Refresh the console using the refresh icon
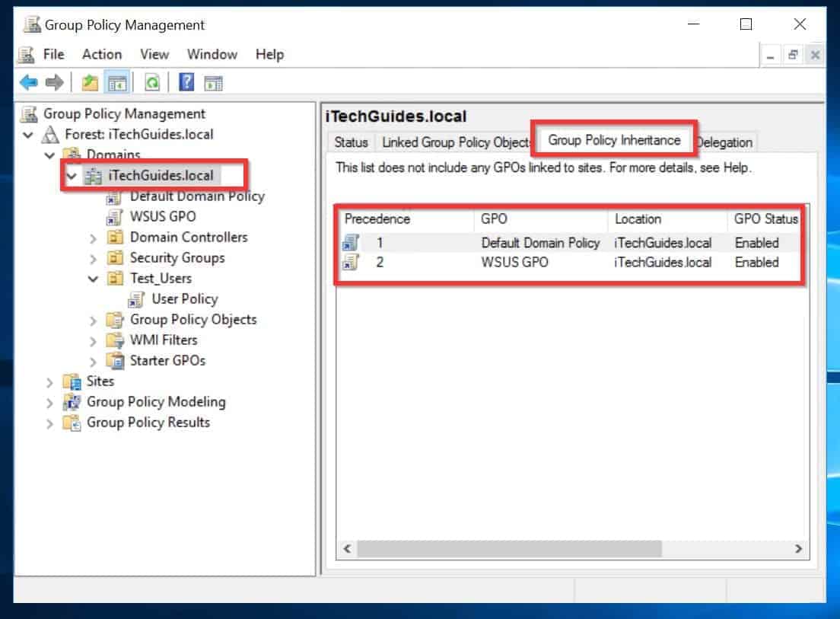Screen dimensions: 840x619 [x=151, y=82]
